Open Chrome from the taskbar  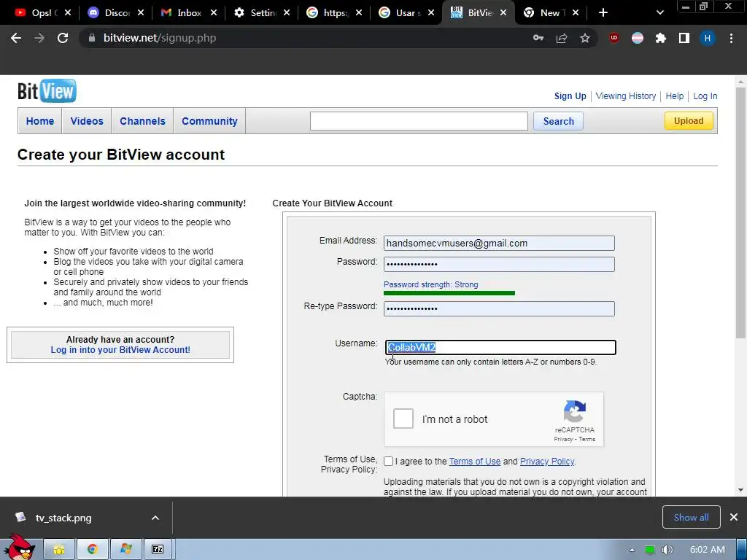click(x=93, y=550)
